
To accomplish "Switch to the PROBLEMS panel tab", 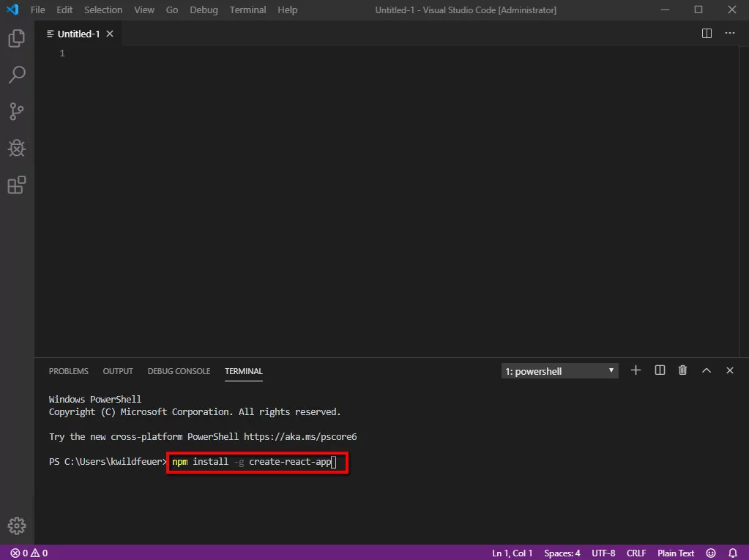I will click(68, 371).
